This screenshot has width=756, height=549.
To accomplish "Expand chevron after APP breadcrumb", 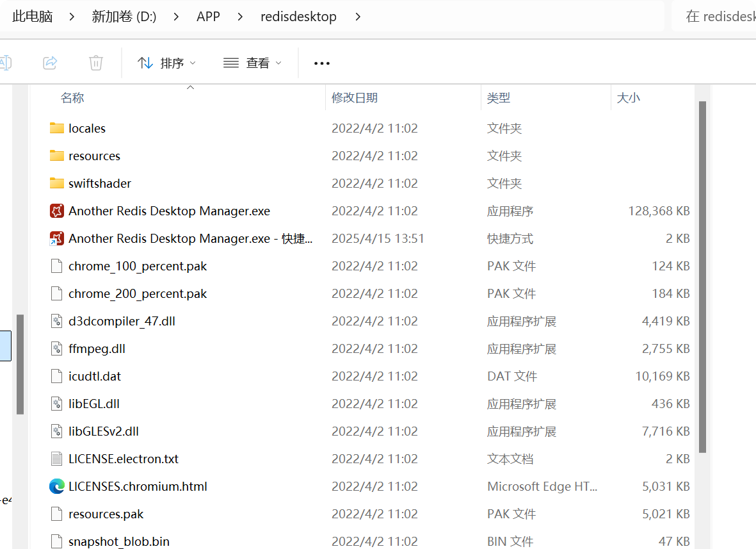I will point(240,17).
